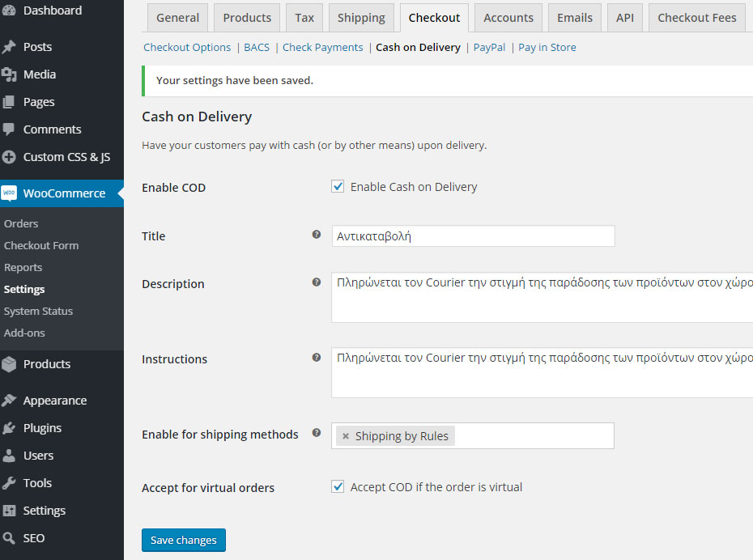
Task: Click the Tools wrench icon
Action: tap(10, 483)
